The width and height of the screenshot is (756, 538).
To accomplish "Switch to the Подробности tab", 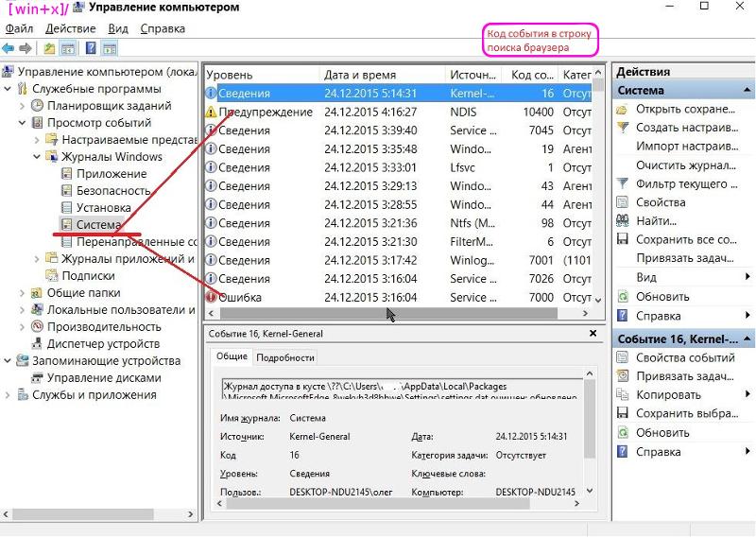I will 285,357.
